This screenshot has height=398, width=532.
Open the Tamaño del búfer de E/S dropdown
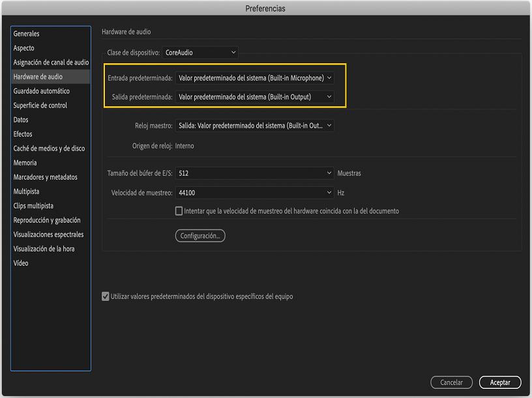[254, 173]
